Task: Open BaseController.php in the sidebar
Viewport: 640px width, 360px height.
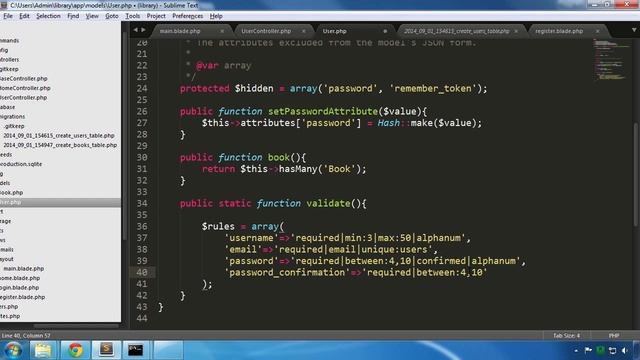Action: (24, 78)
